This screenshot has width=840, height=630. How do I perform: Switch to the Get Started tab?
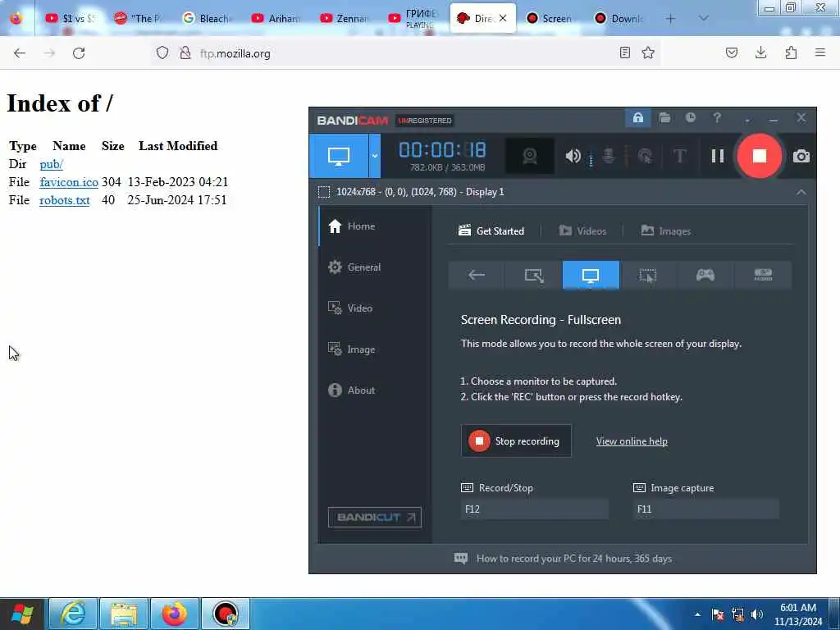coord(491,231)
